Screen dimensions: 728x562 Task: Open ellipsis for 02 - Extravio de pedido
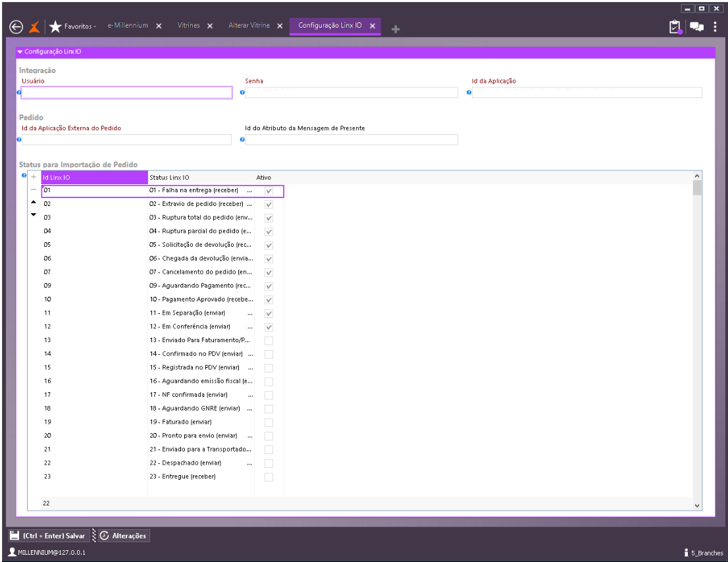click(249, 204)
